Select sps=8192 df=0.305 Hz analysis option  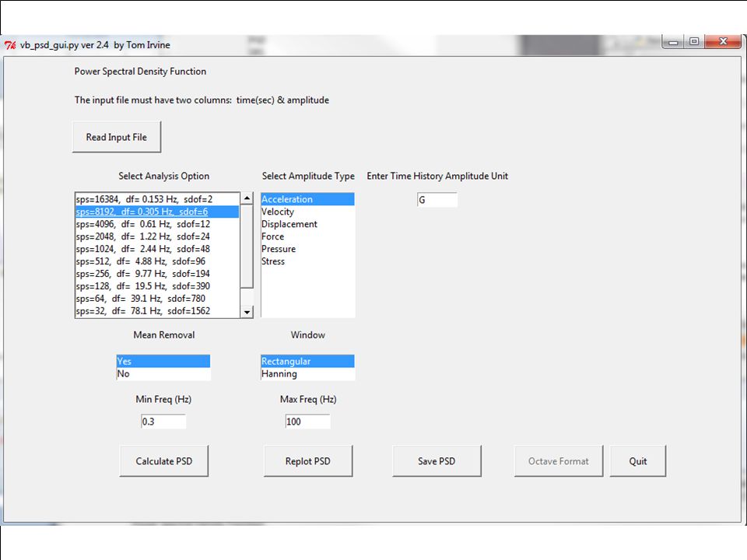tap(158, 212)
